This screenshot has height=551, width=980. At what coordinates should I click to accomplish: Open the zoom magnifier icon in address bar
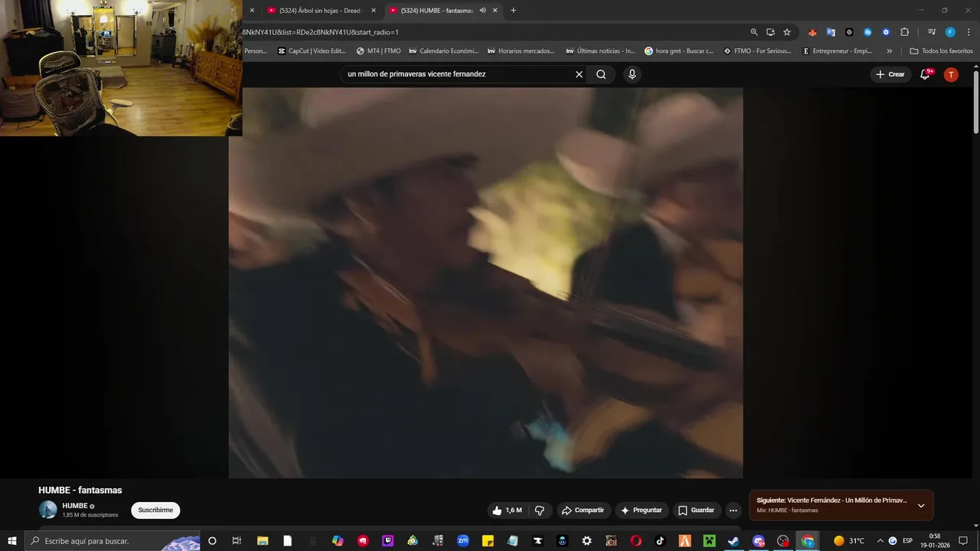(x=754, y=32)
